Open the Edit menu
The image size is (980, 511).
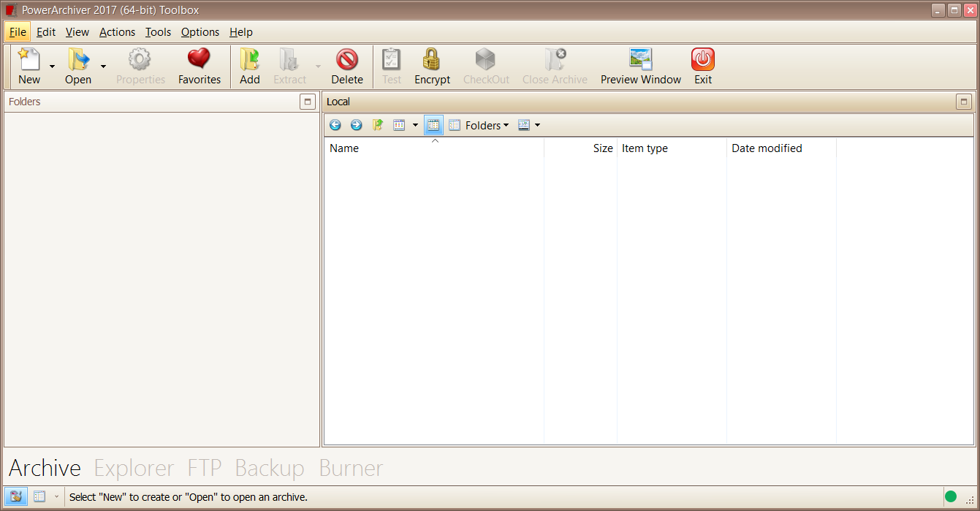(46, 32)
